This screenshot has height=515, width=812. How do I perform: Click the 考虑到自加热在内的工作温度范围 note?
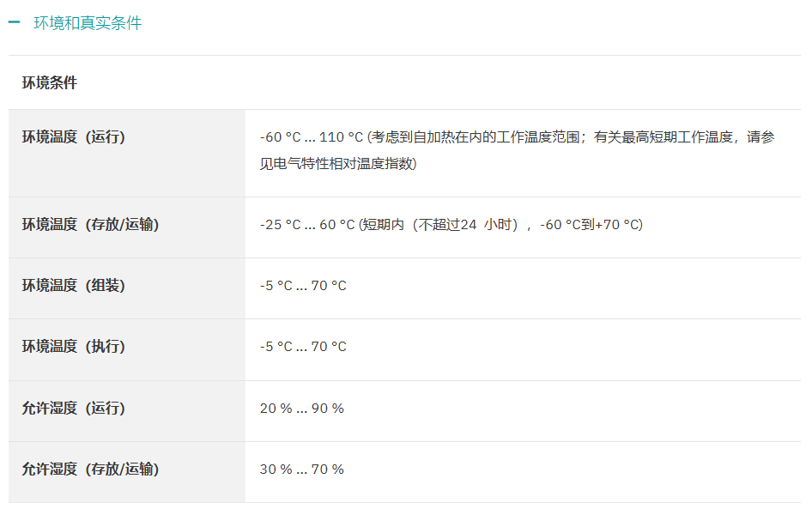click(476, 137)
